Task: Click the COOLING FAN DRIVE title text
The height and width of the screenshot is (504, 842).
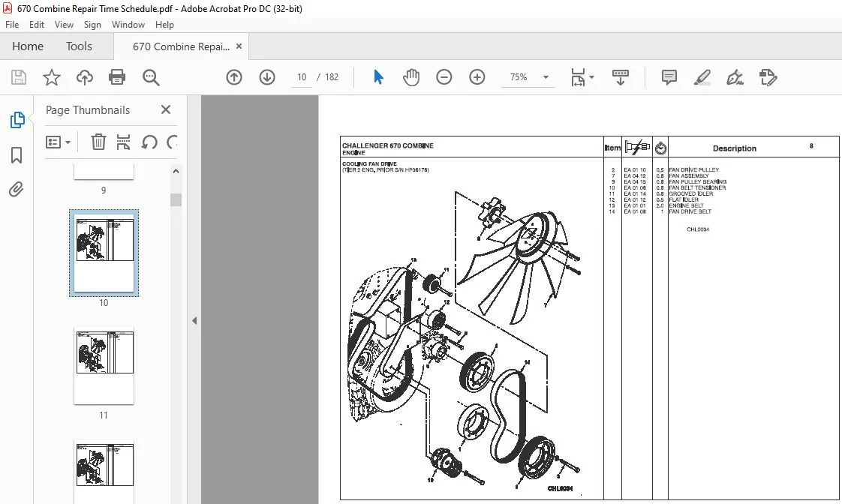Action: (x=369, y=163)
